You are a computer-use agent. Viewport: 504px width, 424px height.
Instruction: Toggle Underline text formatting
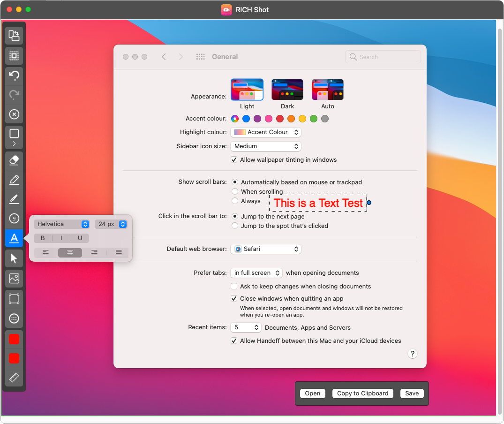click(x=80, y=238)
